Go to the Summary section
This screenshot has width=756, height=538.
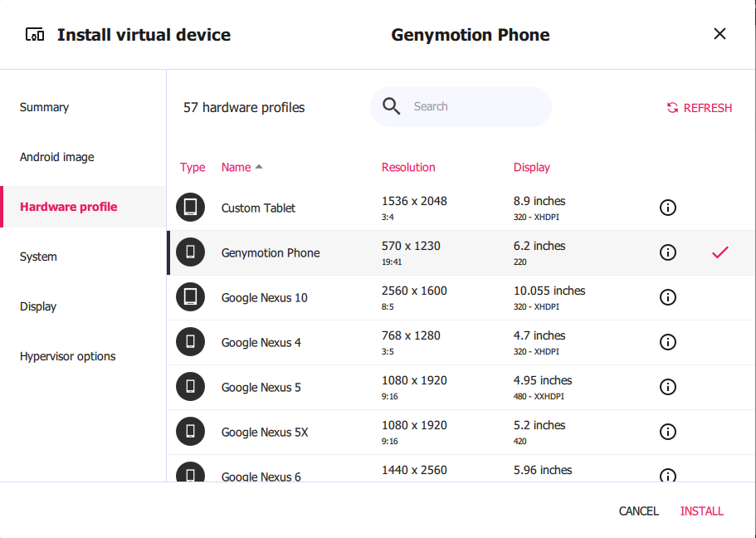point(44,107)
